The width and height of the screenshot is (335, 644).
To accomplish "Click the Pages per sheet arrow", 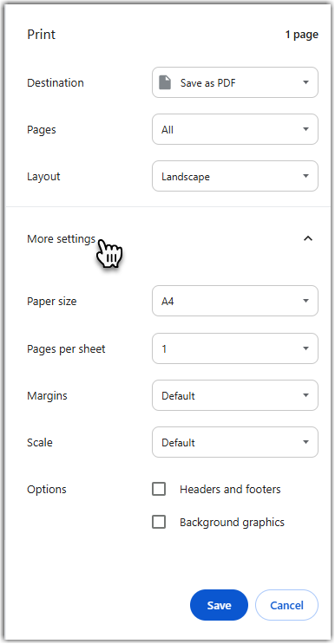I will coord(305,348).
